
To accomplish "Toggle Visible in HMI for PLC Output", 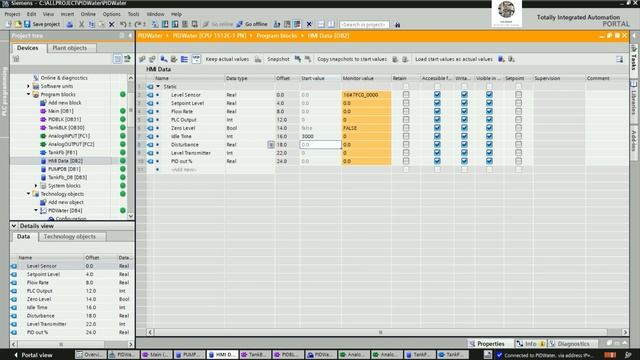I will (x=489, y=120).
